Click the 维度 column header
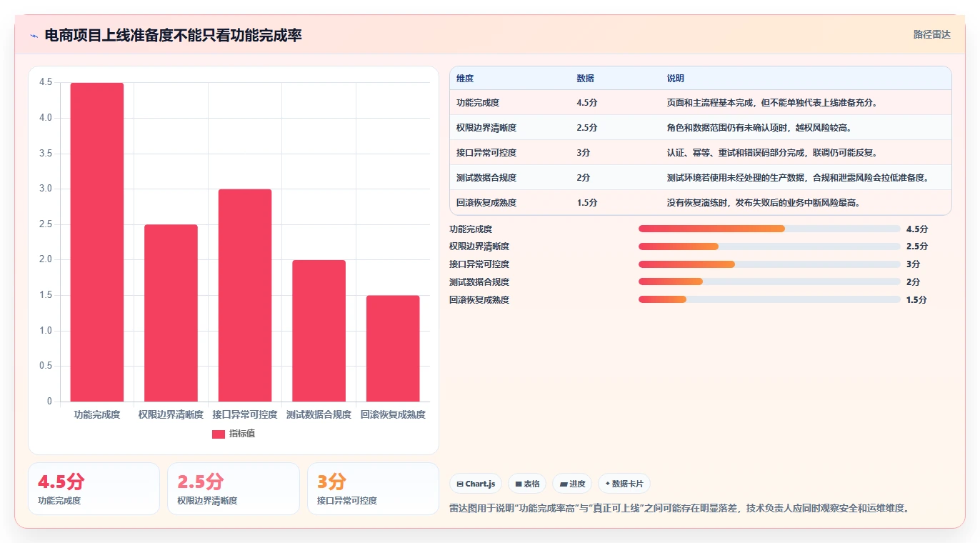 coord(465,79)
